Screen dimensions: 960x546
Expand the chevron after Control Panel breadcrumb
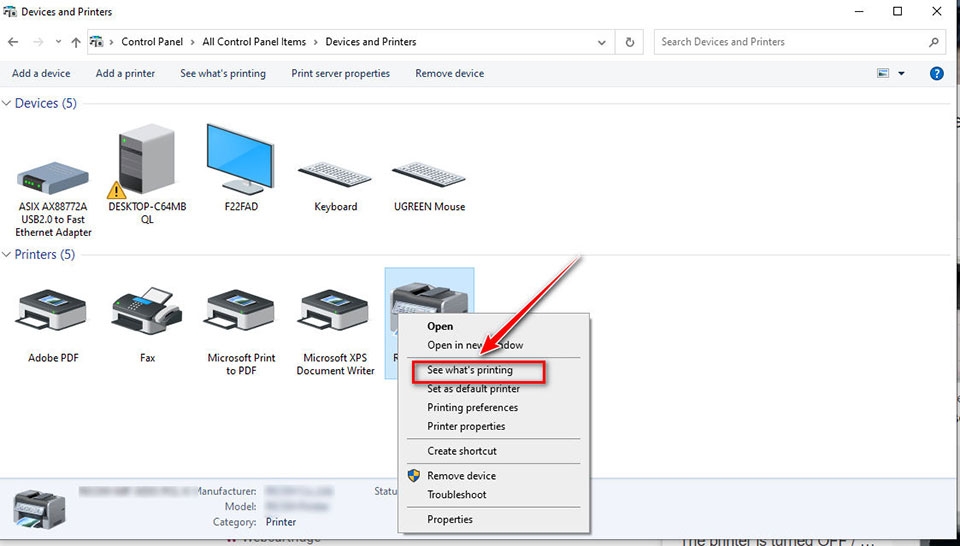pos(192,42)
